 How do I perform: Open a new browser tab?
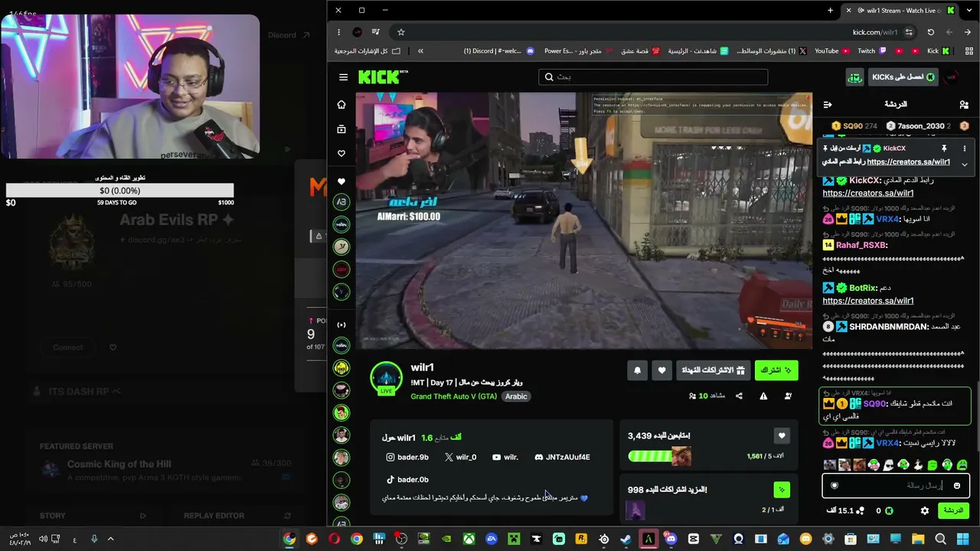tap(830, 10)
